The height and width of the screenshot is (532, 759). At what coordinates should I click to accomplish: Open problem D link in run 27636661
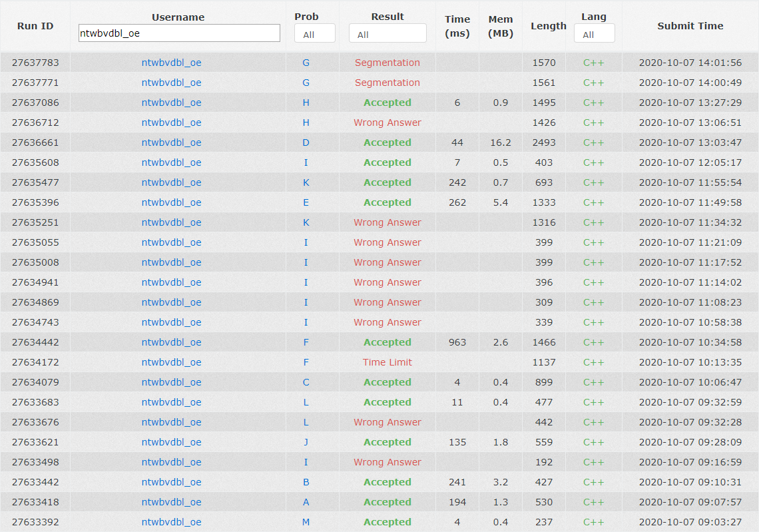[x=306, y=142]
